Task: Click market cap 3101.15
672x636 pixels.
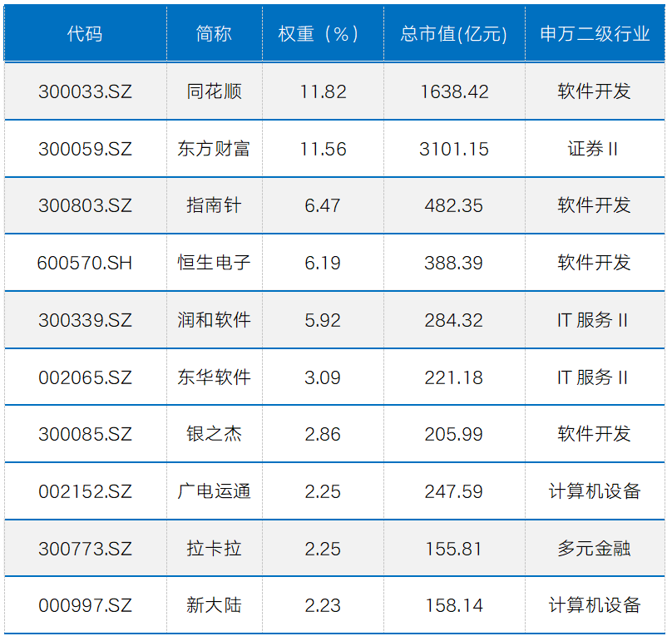Action: point(454,149)
